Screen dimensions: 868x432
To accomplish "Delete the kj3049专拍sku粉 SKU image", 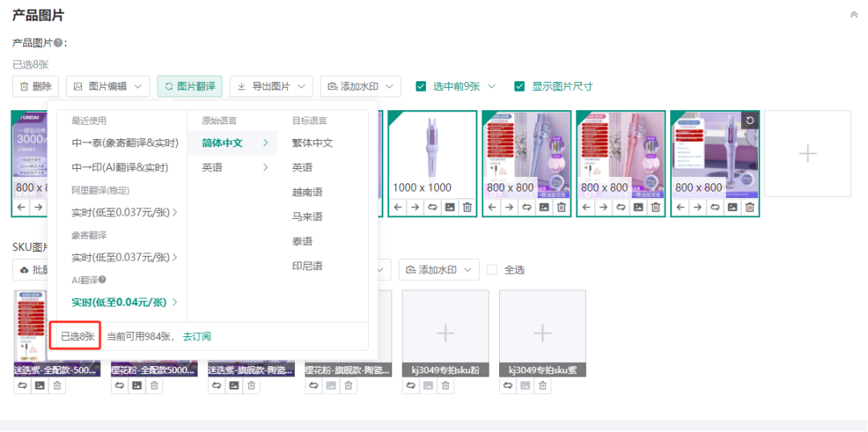I will (445, 385).
